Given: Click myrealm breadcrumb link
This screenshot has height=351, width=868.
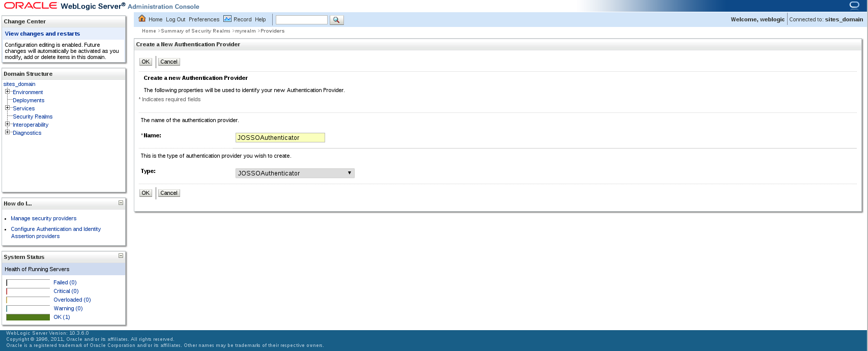Looking at the screenshot, I should pos(245,31).
